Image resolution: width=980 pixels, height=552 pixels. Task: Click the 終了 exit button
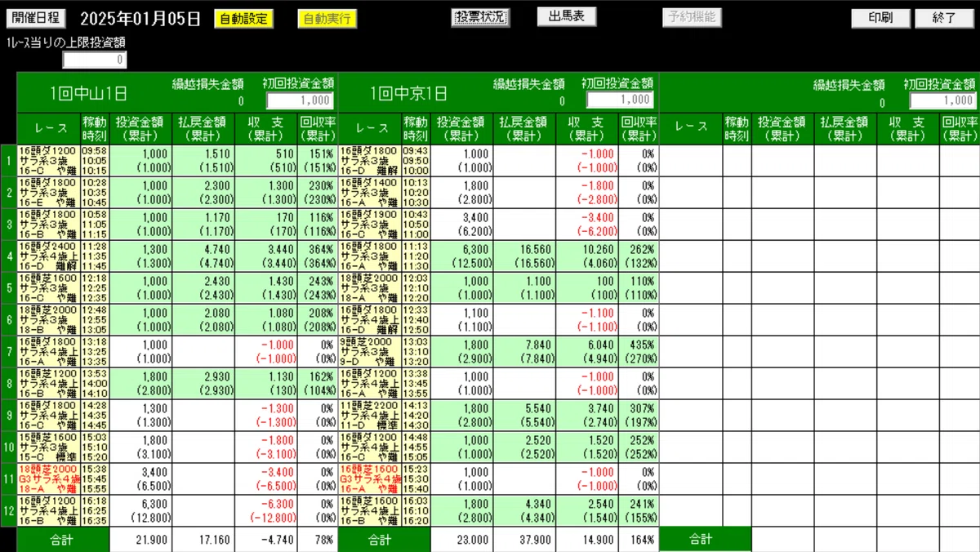click(x=945, y=18)
